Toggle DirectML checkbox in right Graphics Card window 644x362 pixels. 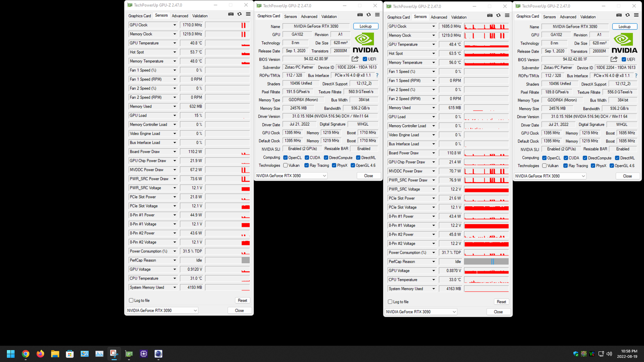point(617,158)
